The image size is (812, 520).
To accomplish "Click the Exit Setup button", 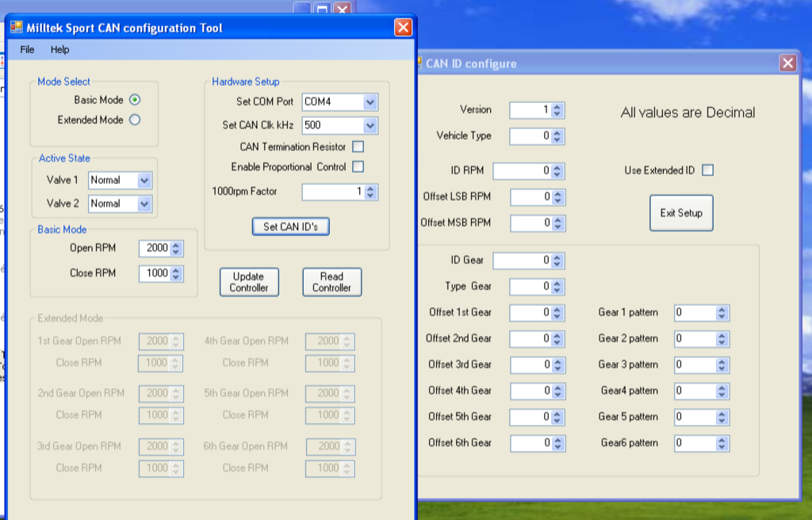I will [x=680, y=213].
